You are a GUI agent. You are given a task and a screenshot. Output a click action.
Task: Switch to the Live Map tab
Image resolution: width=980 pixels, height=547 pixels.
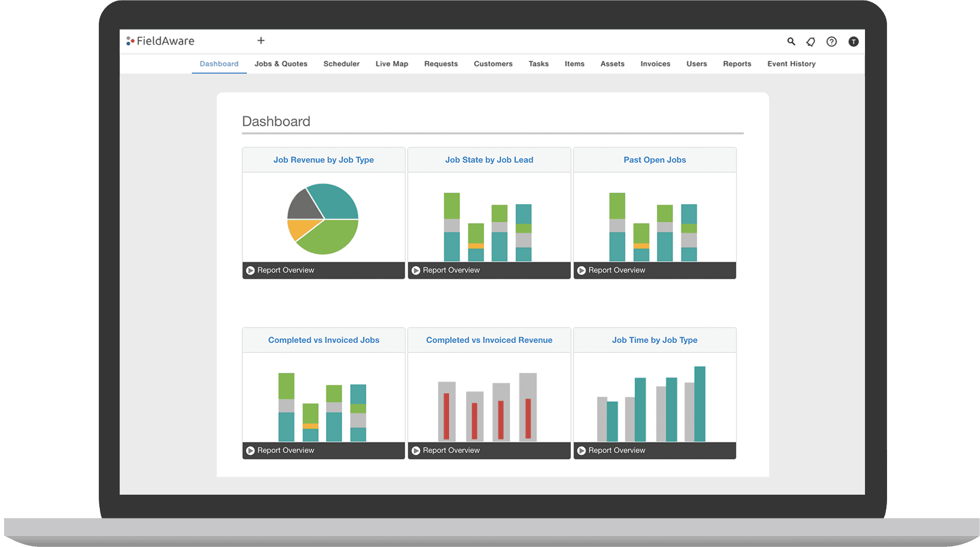(392, 64)
